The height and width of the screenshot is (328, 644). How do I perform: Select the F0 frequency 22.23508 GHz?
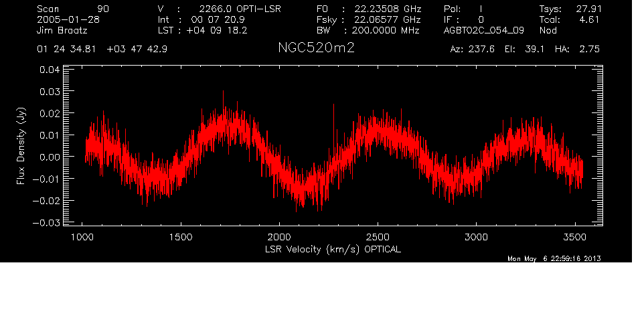click(388, 9)
